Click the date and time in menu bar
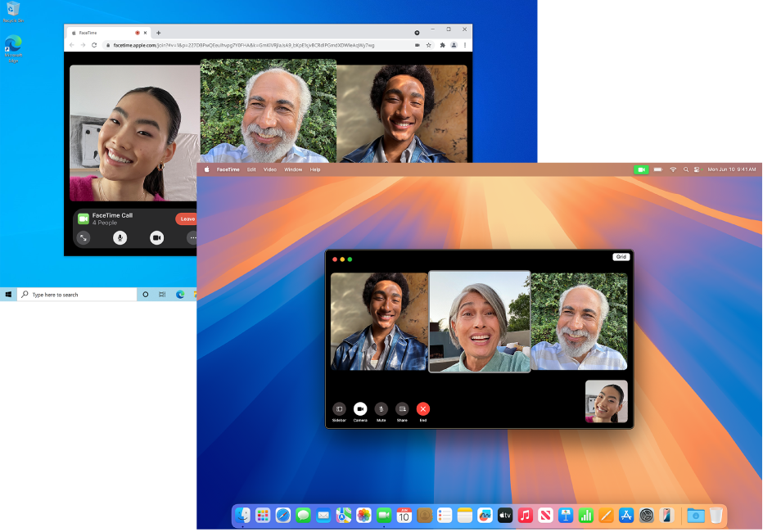Image resolution: width=763 pixels, height=532 pixels. click(731, 169)
